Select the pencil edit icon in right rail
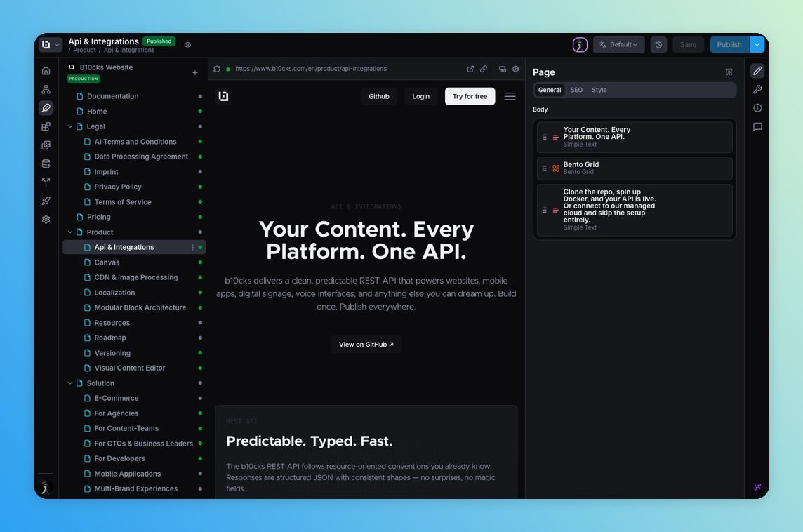This screenshot has height=532, width=803. pyautogui.click(x=757, y=71)
